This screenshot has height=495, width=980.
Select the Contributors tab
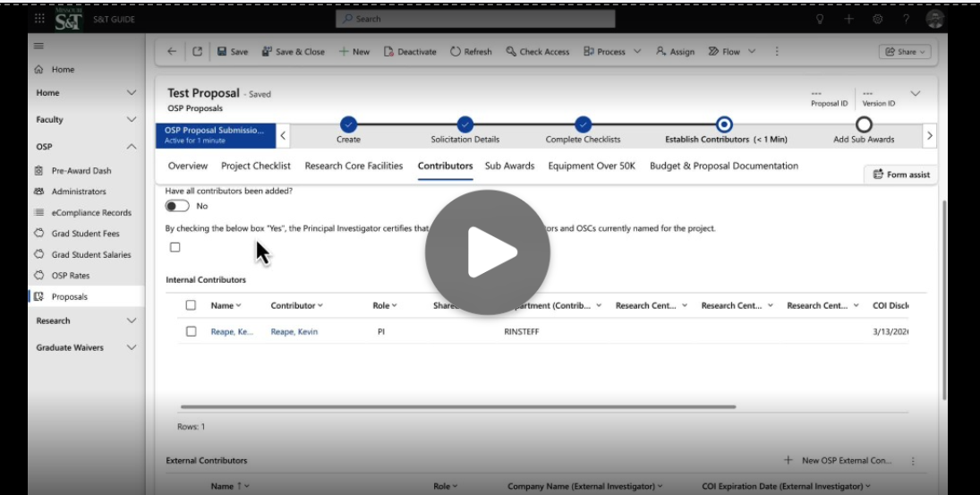[x=445, y=166]
